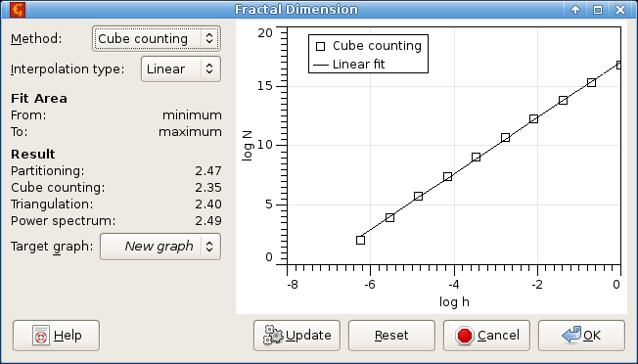Click the red stop icon on Cancel
Image resolution: width=638 pixels, height=364 pixels.
point(465,336)
